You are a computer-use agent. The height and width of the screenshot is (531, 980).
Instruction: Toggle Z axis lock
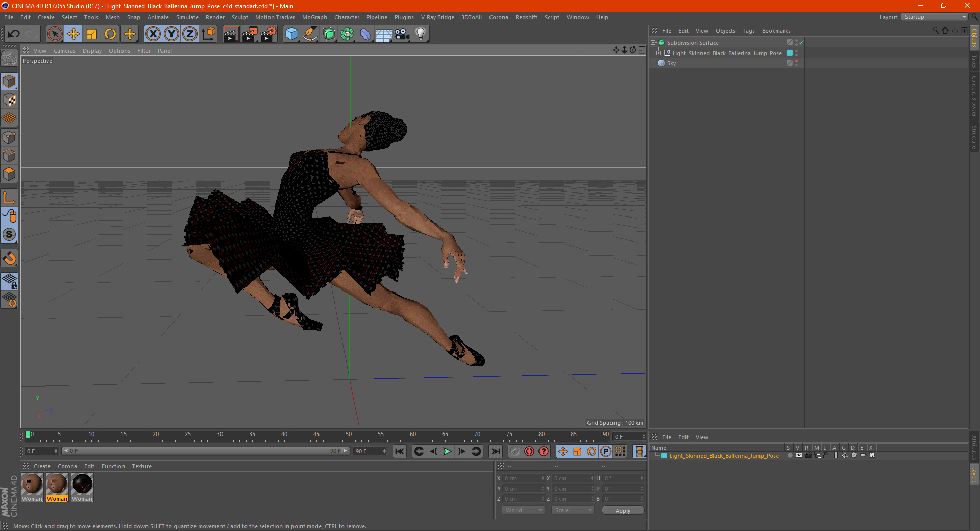[x=190, y=34]
